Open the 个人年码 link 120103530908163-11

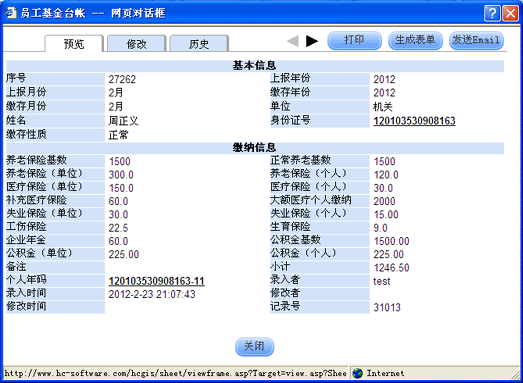157,281
